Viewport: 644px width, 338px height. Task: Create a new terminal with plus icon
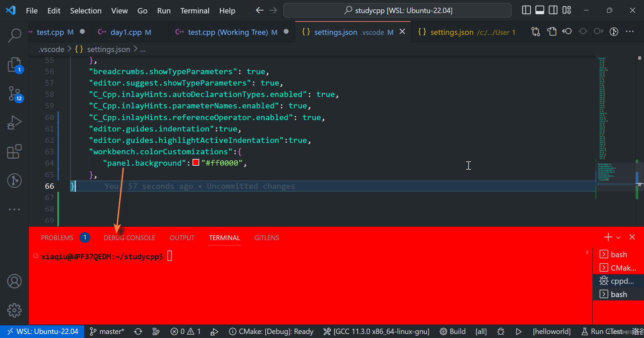[608, 237]
